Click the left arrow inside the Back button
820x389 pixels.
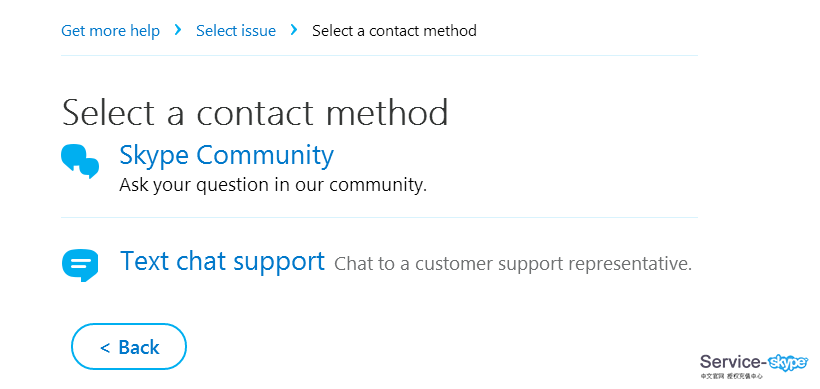(105, 347)
